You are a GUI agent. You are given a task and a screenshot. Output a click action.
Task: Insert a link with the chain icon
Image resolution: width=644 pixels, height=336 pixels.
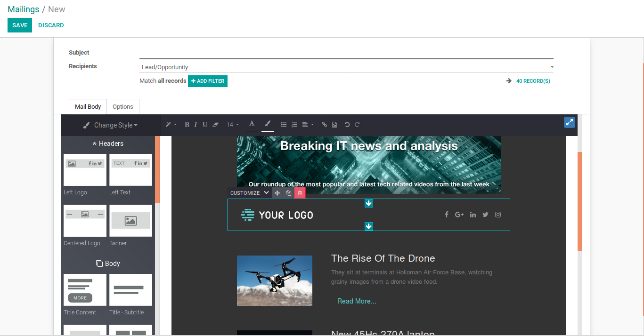324,125
